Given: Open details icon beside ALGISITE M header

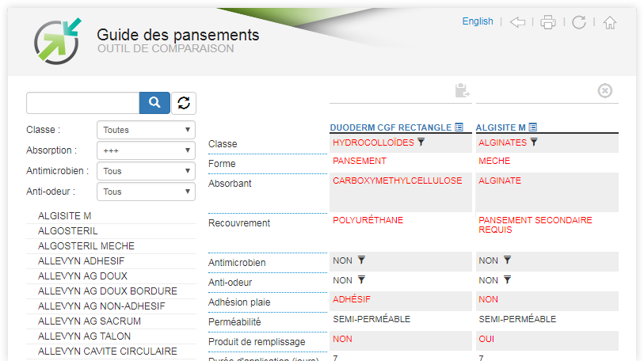Looking at the screenshot, I should pyautogui.click(x=532, y=127).
